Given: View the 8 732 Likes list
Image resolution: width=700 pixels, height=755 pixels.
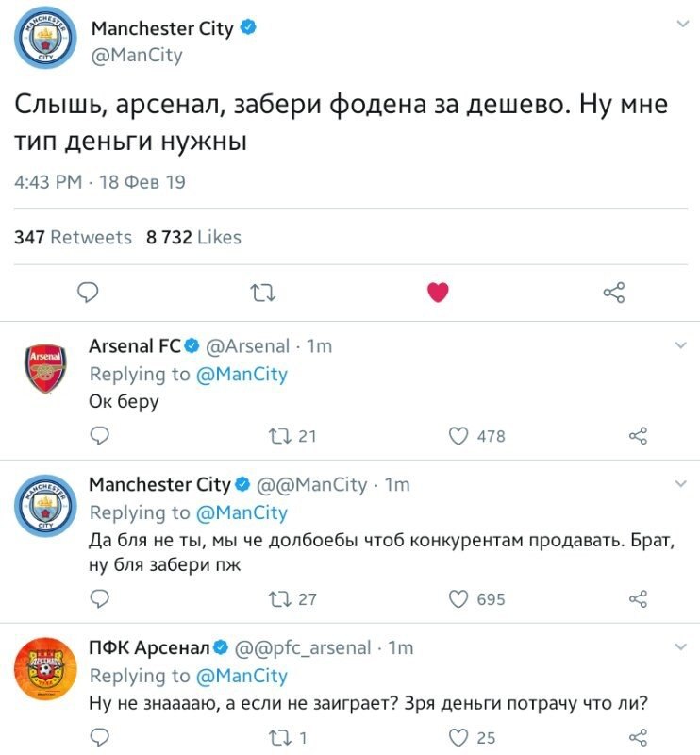Looking at the screenshot, I should [193, 238].
